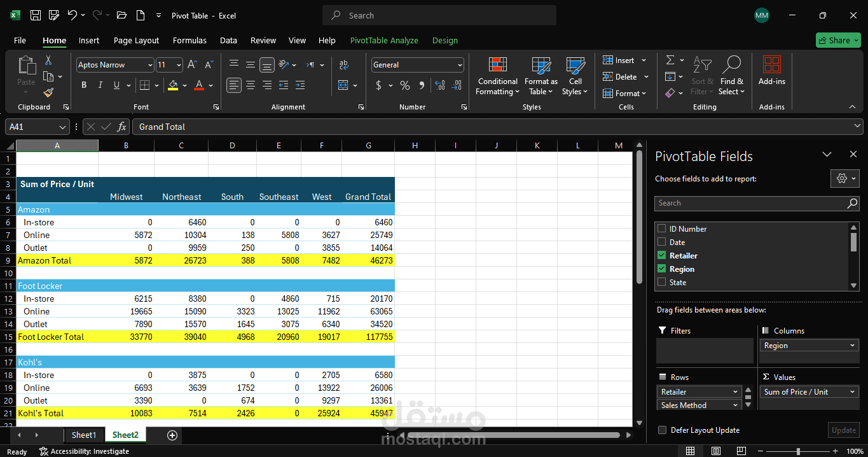Open Find & Select tools

[731, 76]
